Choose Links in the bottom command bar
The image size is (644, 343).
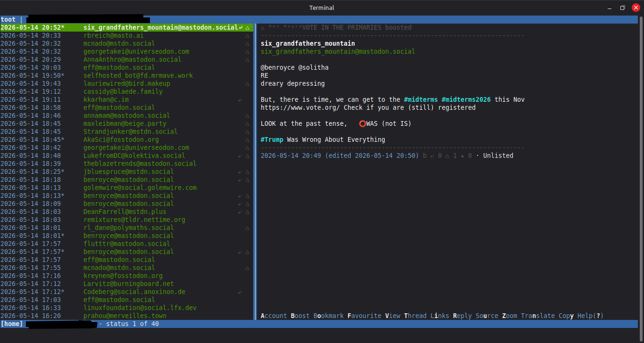click(x=440, y=316)
